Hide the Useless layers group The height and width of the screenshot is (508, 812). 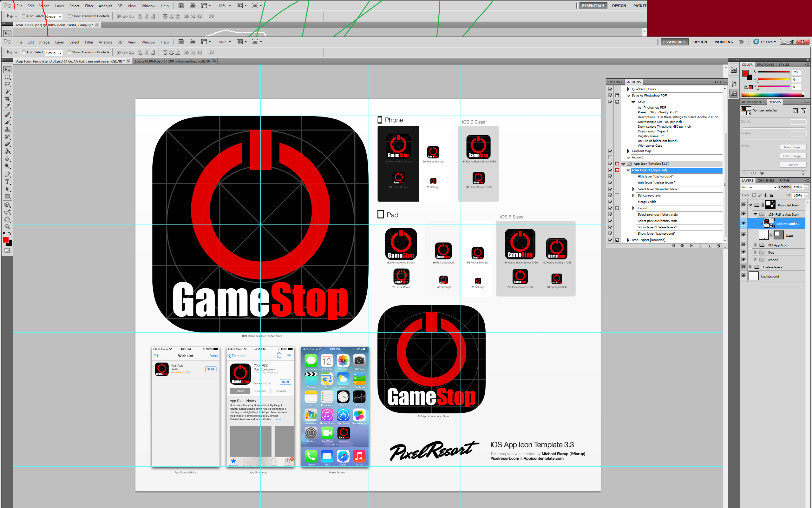coord(743,267)
